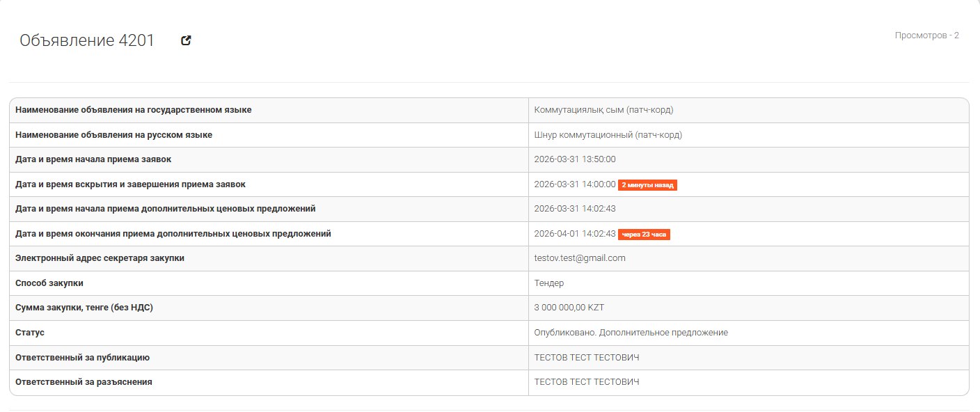980x412 pixels.
Task: Click opening date value 2026-03-31 14:00:00
Action: point(574,184)
